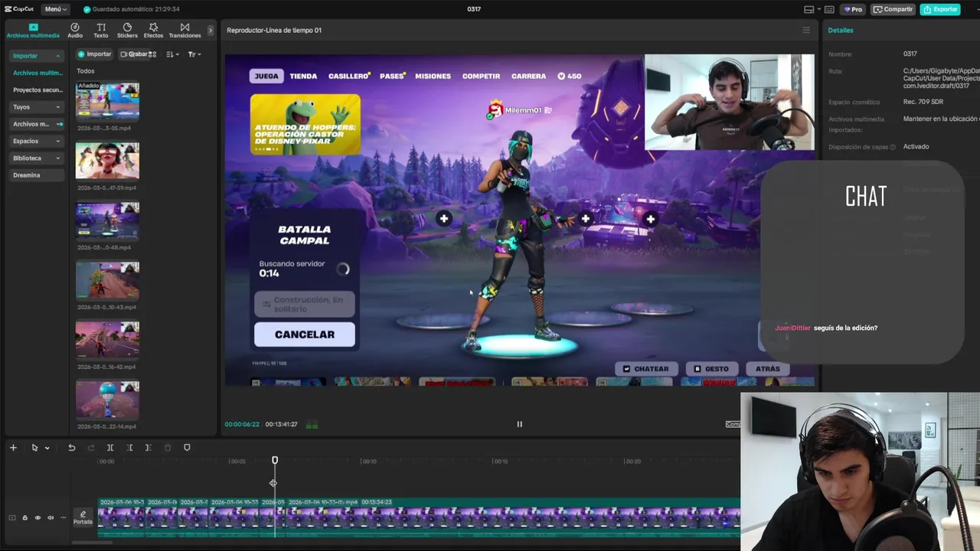Click the current timecode 00:00:06:22
The width and height of the screenshot is (980, 551).
pos(242,425)
